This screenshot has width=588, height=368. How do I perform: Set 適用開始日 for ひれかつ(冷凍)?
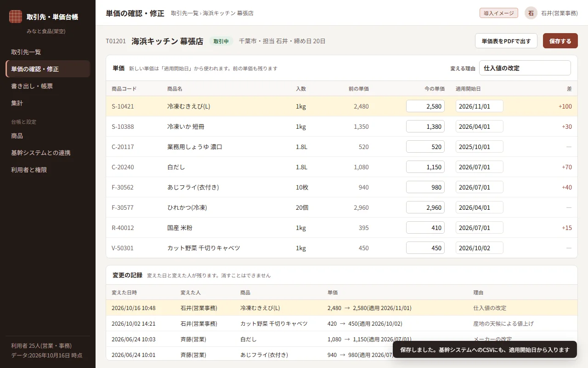pyautogui.click(x=480, y=207)
